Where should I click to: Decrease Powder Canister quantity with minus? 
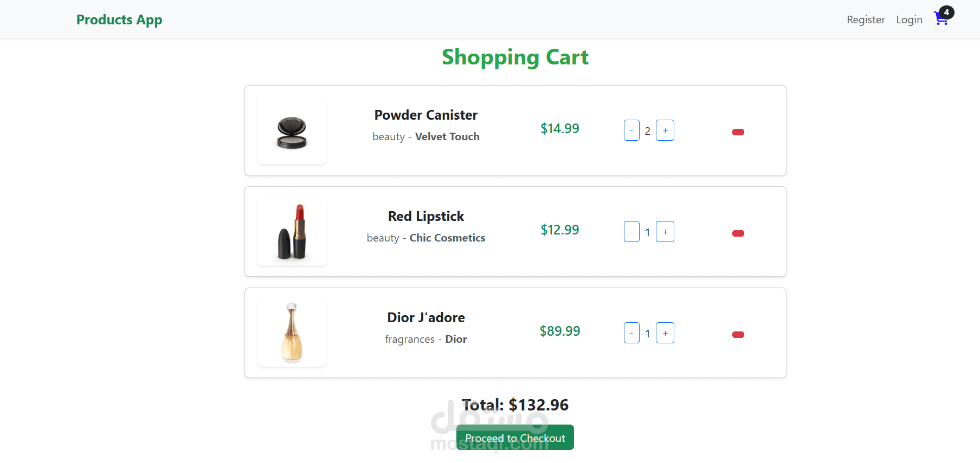pyautogui.click(x=631, y=131)
